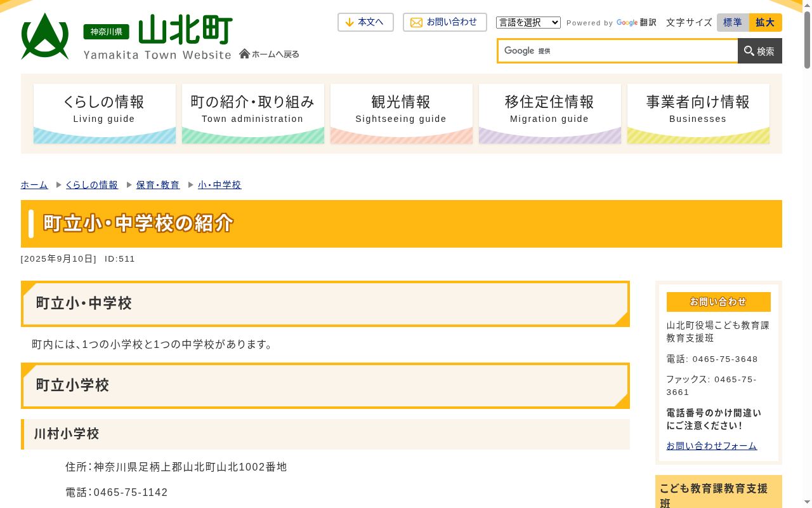Click sidebar phone 0465-75-3648 text
The height and width of the screenshot is (508, 812).
click(x=725, y=359)
